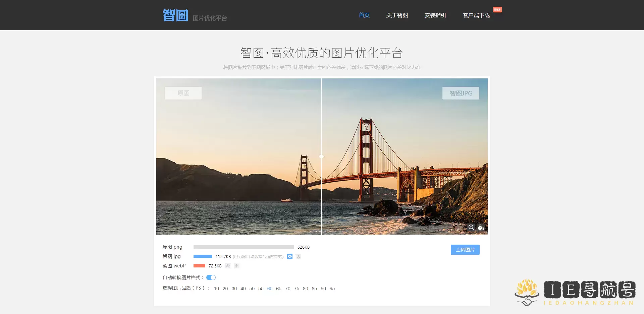Select image quality 95
The width and height of the screenshot is (644, 314).
332,289
